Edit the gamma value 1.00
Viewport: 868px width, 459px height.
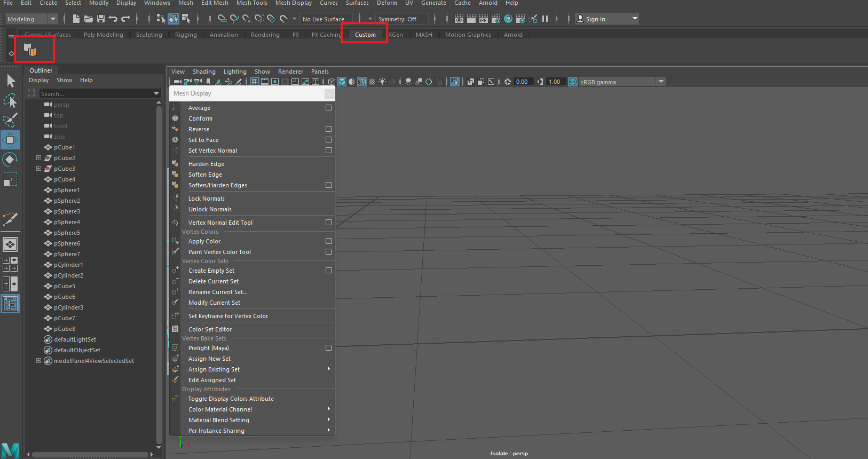pyautogui.click(x=556, y=82)
